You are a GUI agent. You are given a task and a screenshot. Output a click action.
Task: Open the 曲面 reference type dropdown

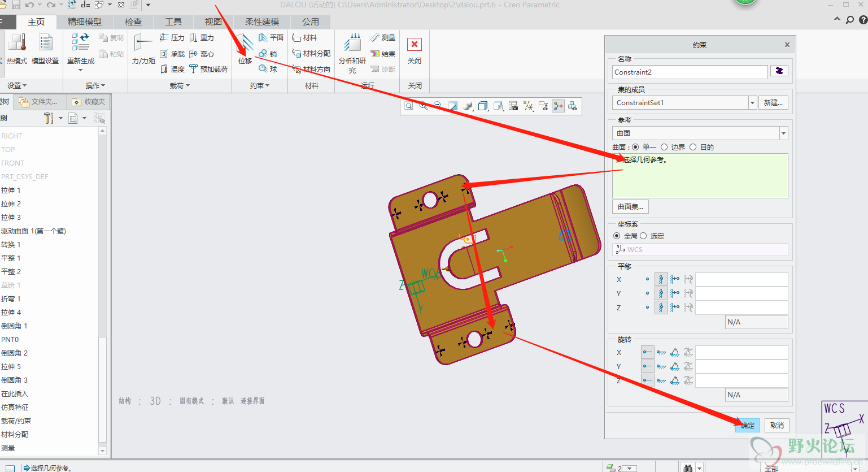tap(783, 133)
